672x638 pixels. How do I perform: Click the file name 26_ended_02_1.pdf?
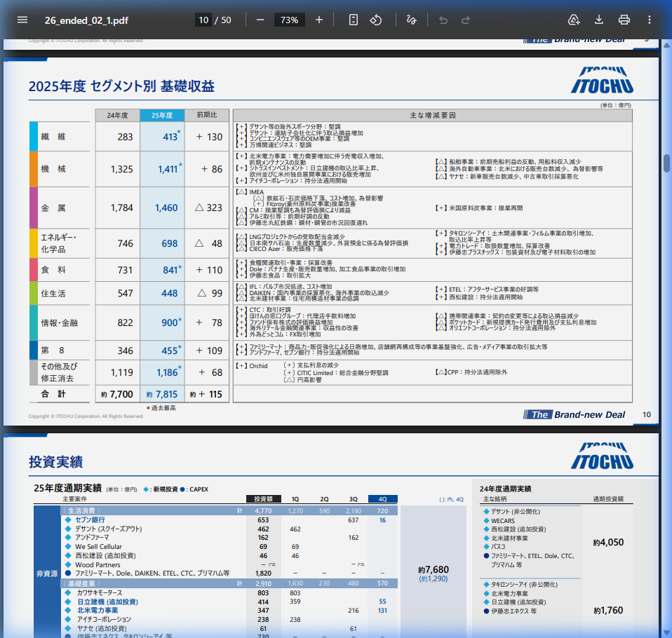click(86, 20)
